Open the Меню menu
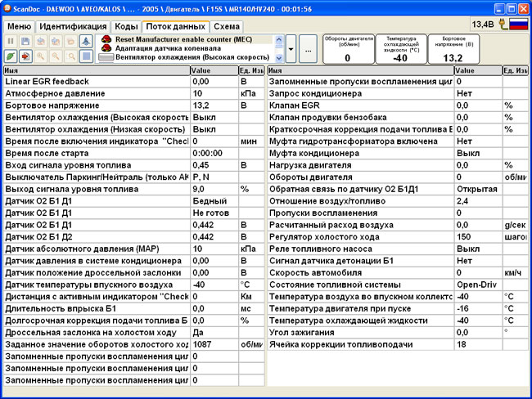 [x=19, y=26]
